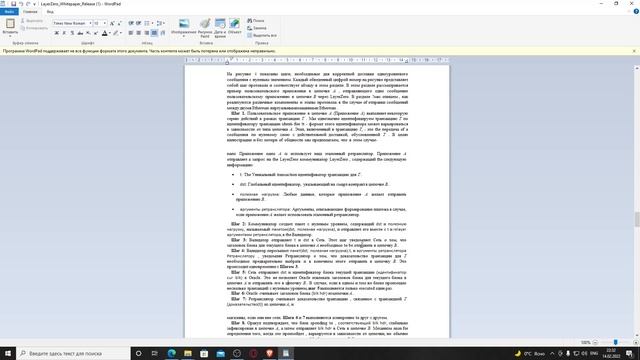Decrease paragraph indent
Image resolution: width=640 pixels, height=360 pixels.
(x=131, y=23)
